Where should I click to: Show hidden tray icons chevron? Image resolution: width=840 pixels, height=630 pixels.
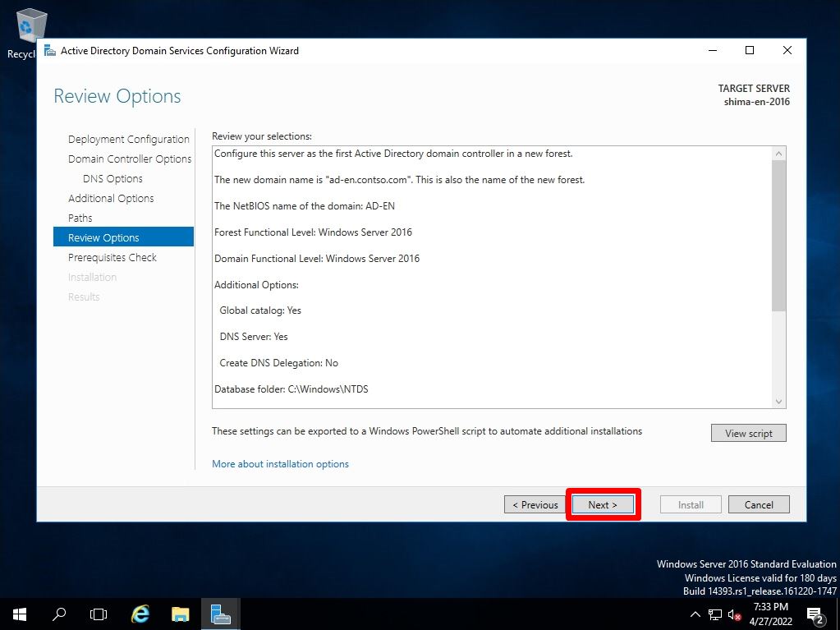point(695,614)
